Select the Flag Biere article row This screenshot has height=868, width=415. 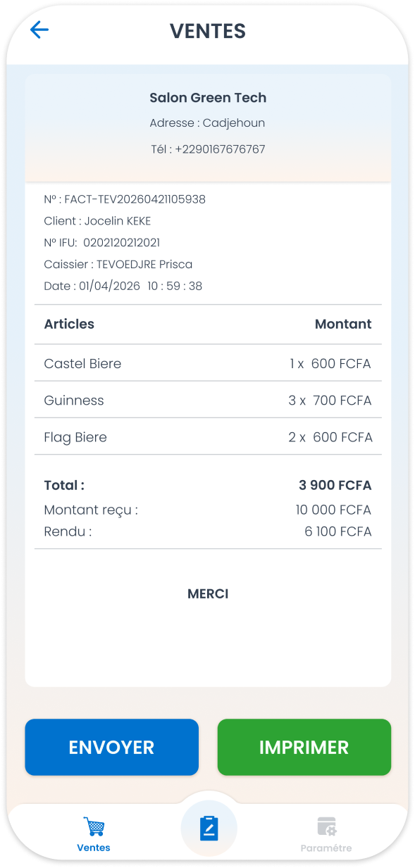208,436
